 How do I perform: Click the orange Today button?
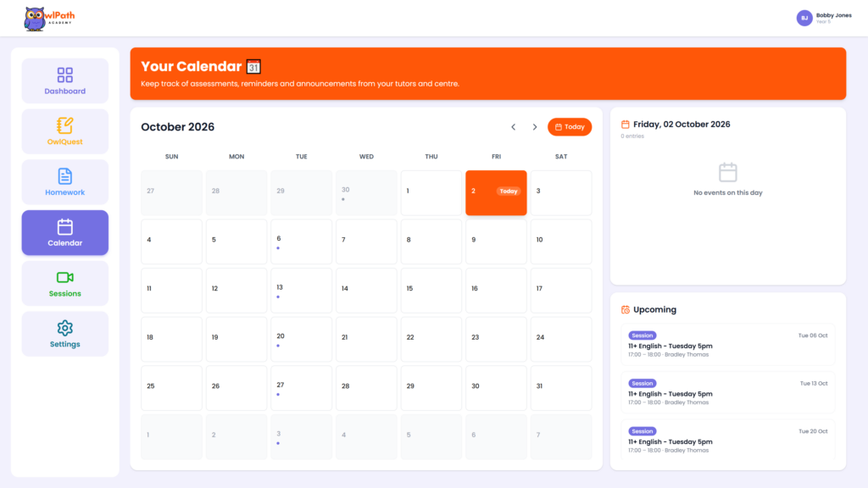point(570,127)
